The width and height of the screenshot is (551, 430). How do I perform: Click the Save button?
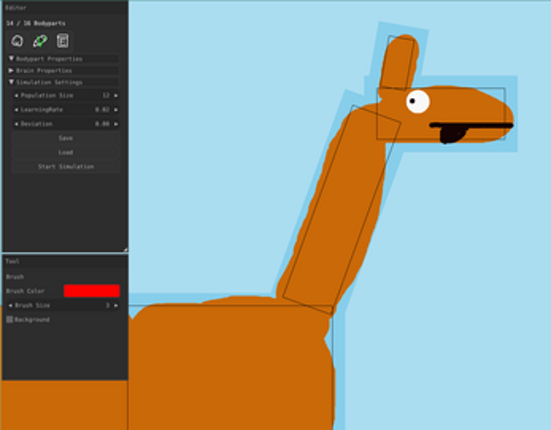66,138
